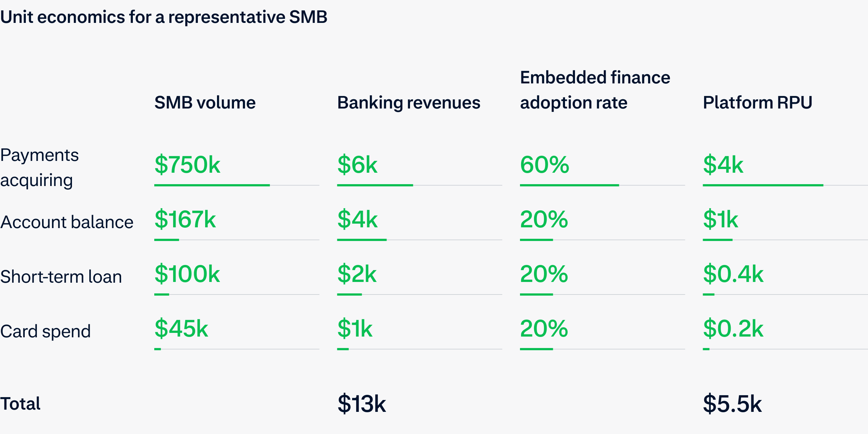Click the Card spend row label

(45, 331)
